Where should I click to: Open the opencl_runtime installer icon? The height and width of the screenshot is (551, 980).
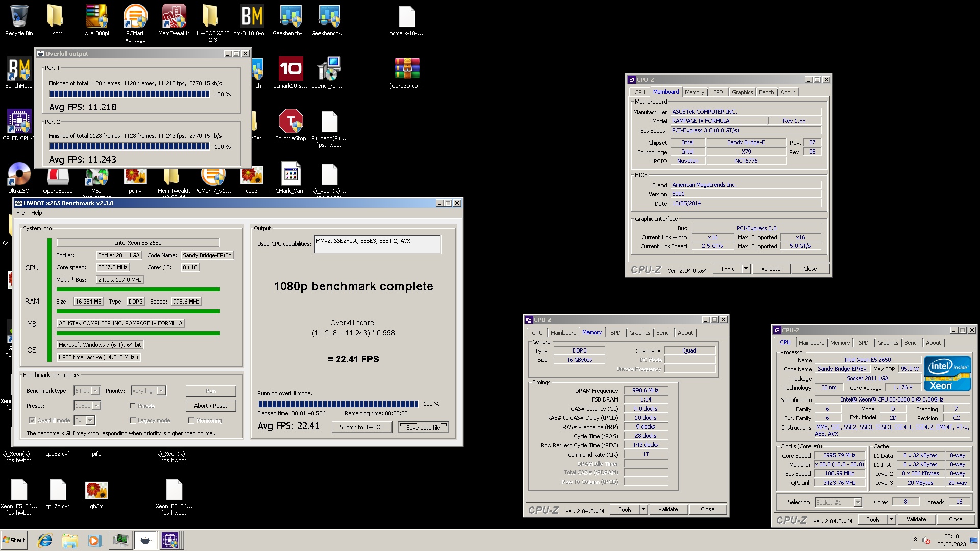point(329,73)
